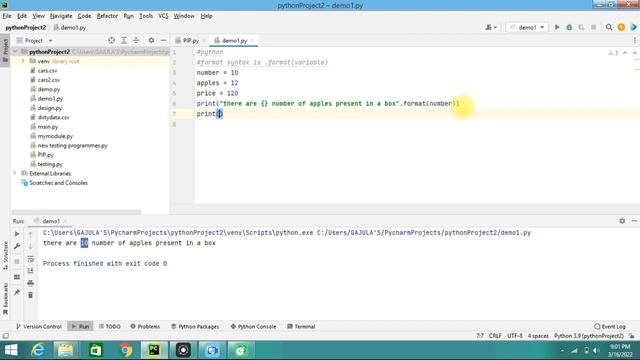Open the File menu
Screen dimensions: 640x360
coord(7,16)
